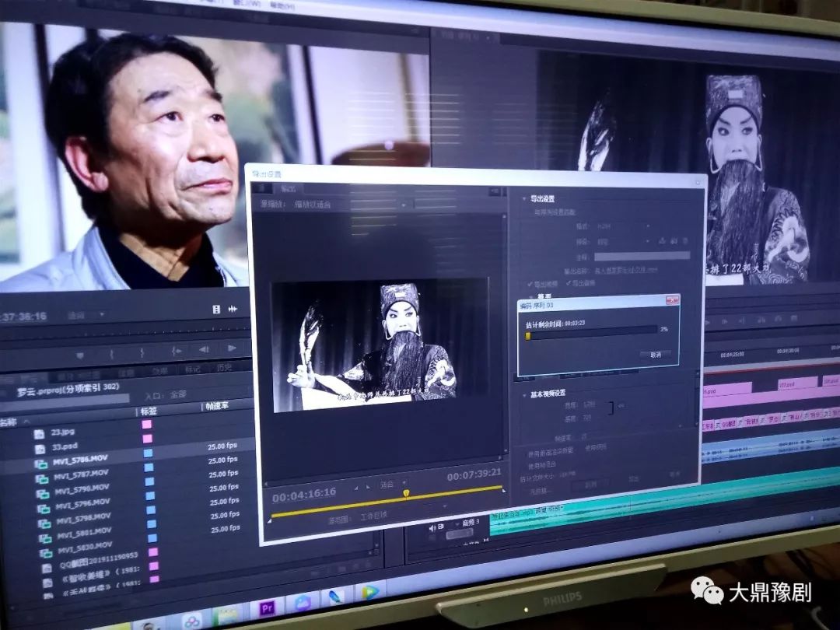Click the 23.jpg file icon
This screenshot has width=840, height=630.
coord(39,434)
